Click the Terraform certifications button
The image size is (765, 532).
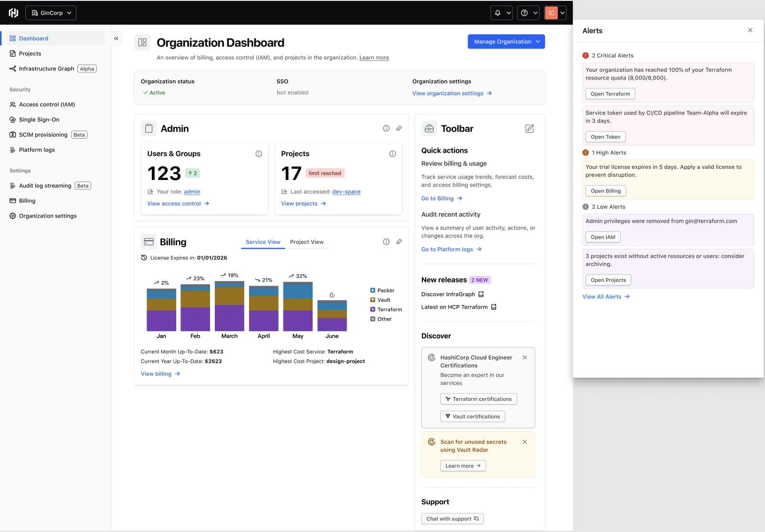point(479,399)
